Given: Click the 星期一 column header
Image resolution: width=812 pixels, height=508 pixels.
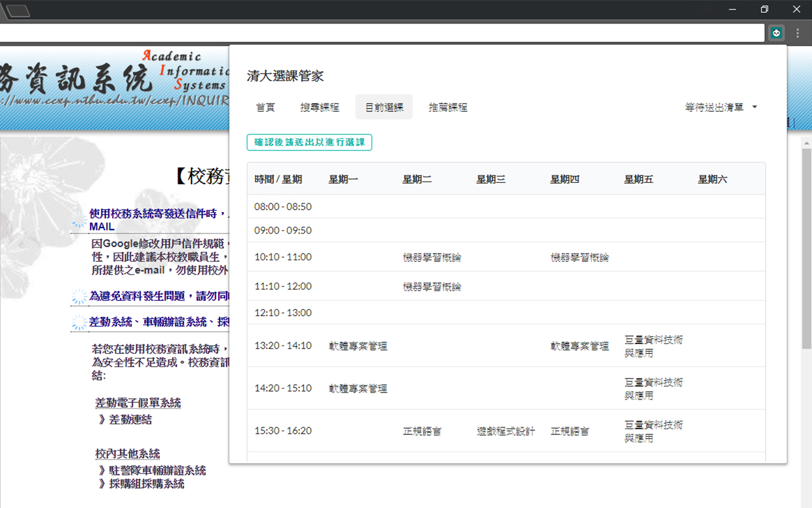Looking at the screenshot, I should (343, 180).
